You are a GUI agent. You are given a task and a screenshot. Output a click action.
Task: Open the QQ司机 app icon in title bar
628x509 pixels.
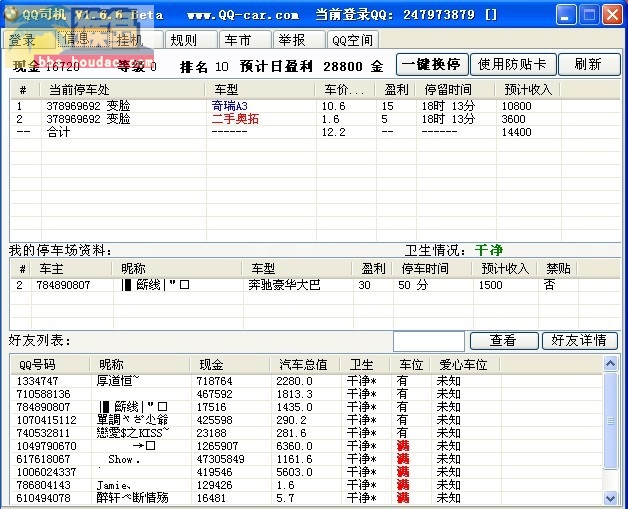pos(10,14)
